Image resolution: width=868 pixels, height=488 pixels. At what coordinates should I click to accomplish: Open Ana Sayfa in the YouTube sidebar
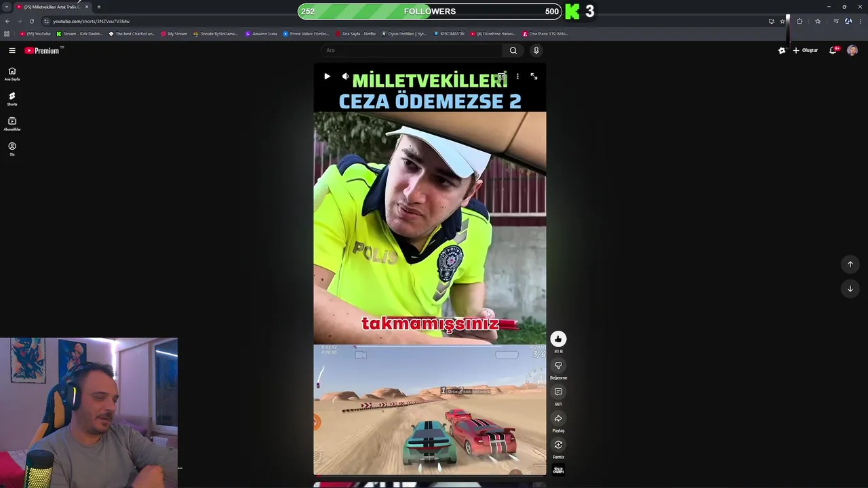12,74
